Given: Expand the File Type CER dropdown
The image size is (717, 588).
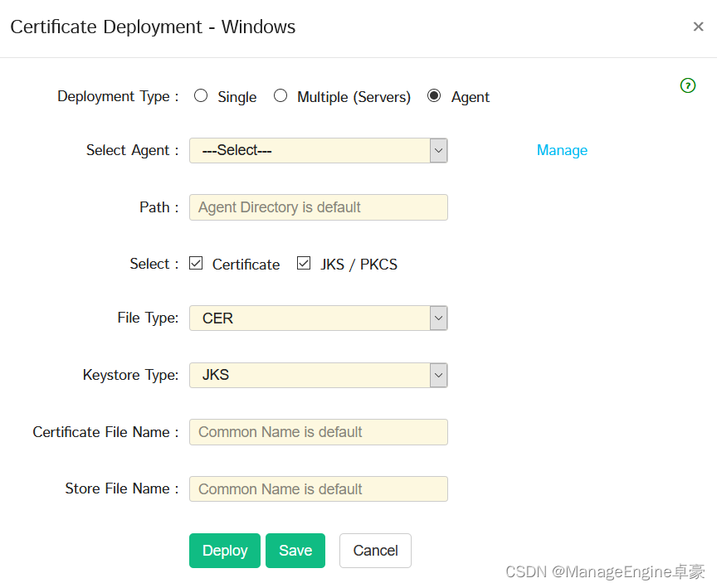Looking at the screenshot, I should tap(319, 318).
